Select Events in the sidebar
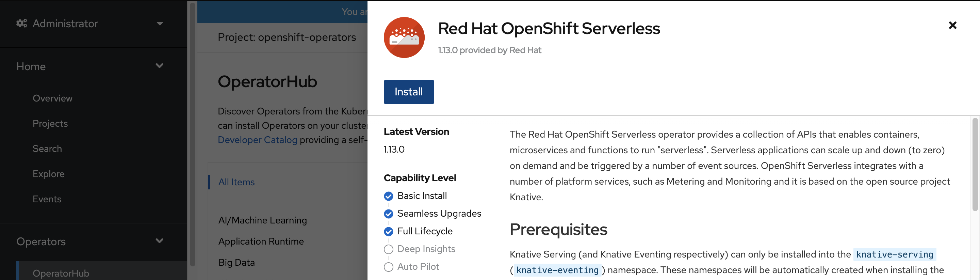Screen dimensions: 980x280 click(47, 199)
